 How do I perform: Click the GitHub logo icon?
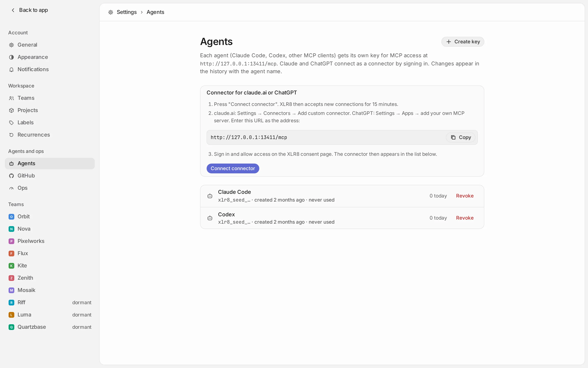coord(11,176)
